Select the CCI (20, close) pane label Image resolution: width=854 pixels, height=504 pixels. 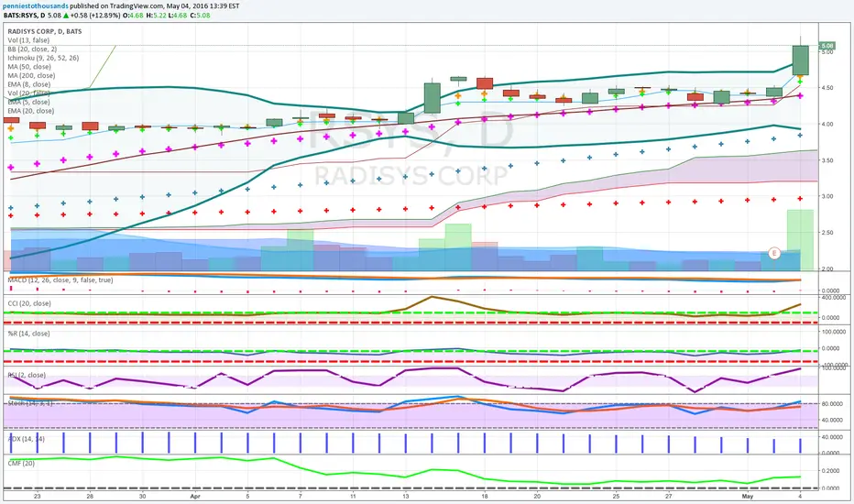point(29,303)
